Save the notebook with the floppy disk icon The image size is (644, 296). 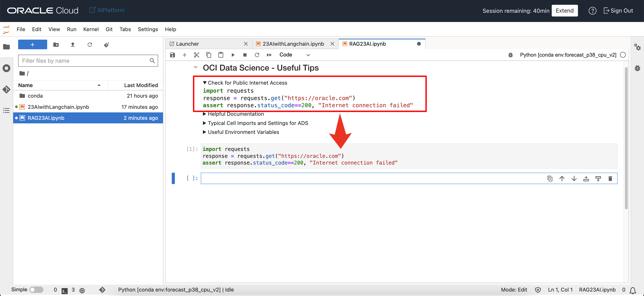point(172,55)
